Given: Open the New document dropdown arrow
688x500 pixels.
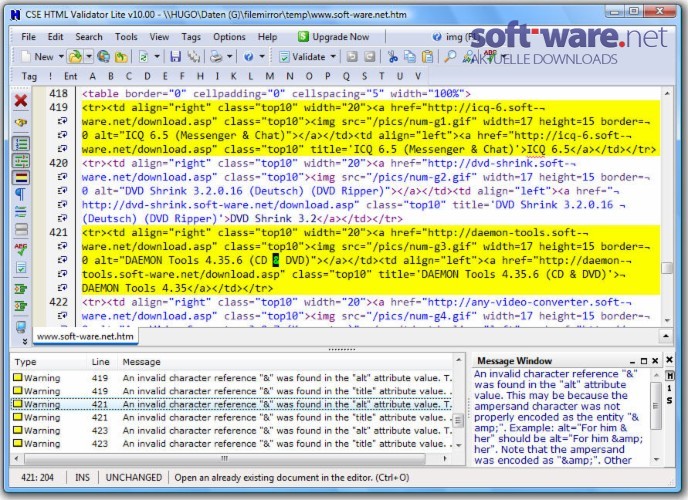Looking at the screenshot, I should 61,57.
